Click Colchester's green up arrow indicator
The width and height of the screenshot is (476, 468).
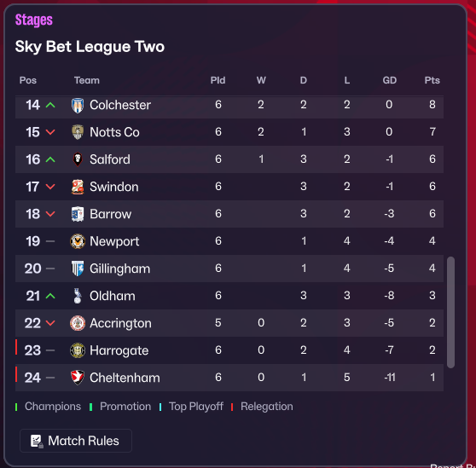click(50, 105)
